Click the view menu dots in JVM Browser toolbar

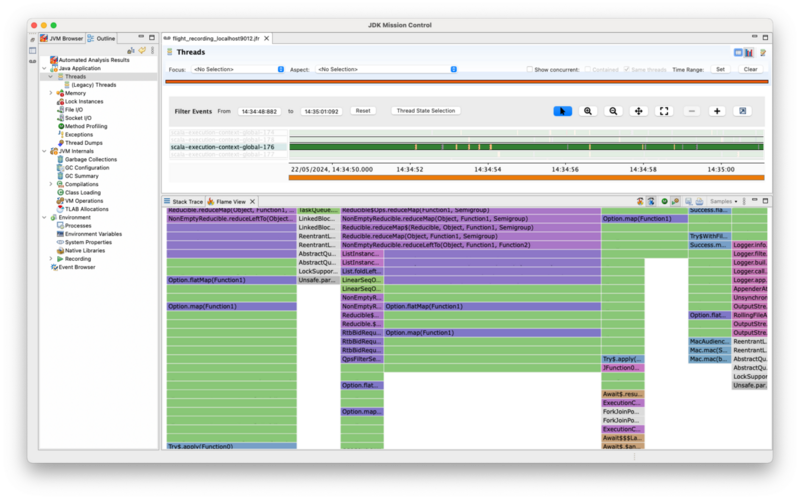(x=153, y=50)
